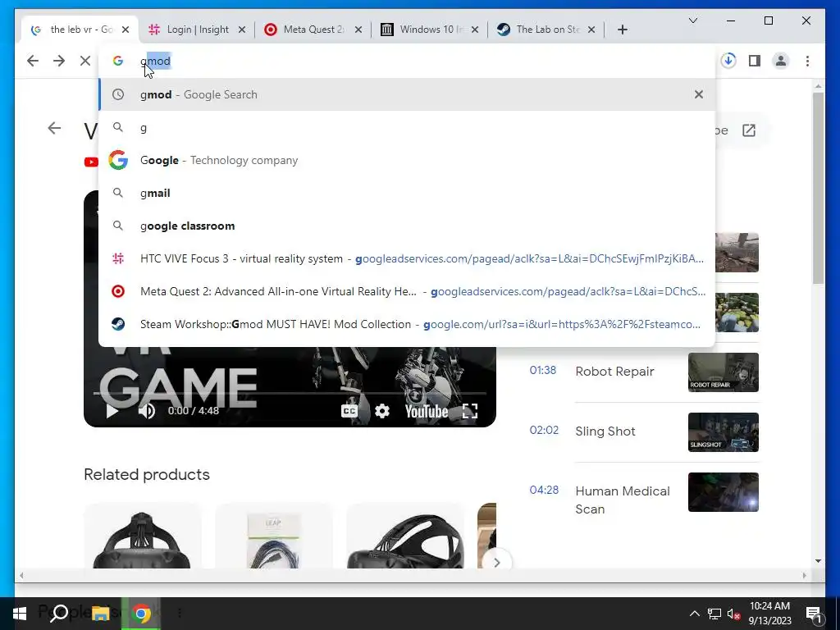Close the Login | Insight tab
The image size is (840, 630).
point(242,30)
